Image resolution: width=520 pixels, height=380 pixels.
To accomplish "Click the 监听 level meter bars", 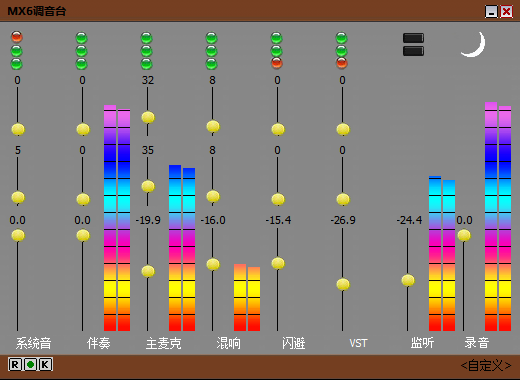I will pyautogui.click(x=442, y=253).
